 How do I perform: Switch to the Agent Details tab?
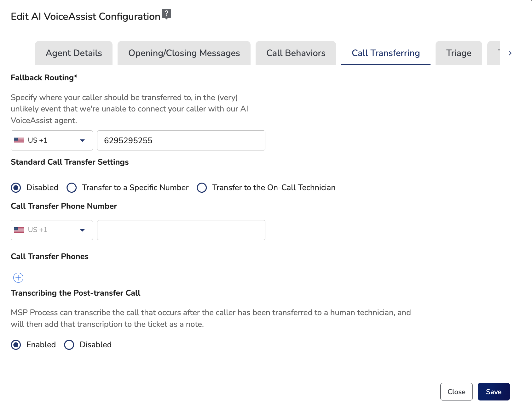coord(74,53)
